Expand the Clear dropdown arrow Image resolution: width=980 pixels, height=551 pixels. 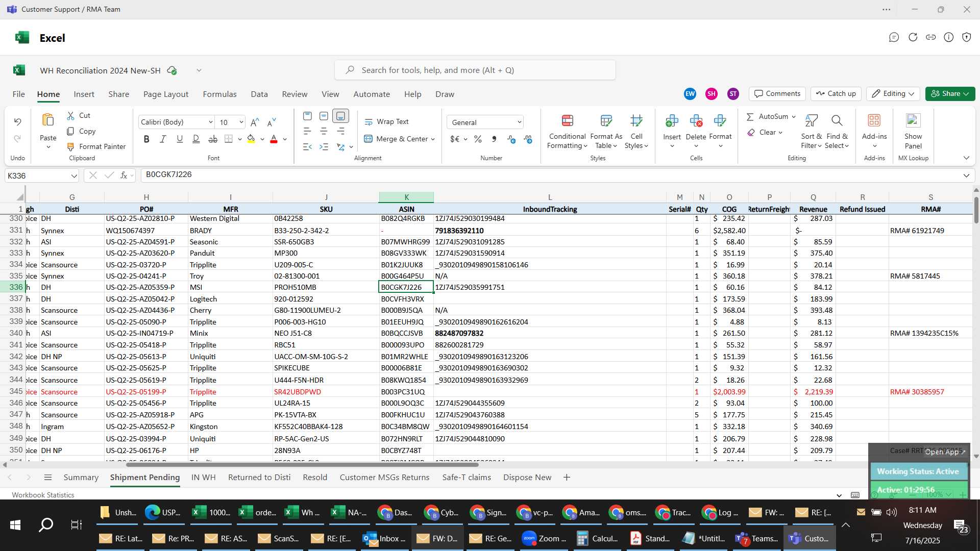(780, 133)
